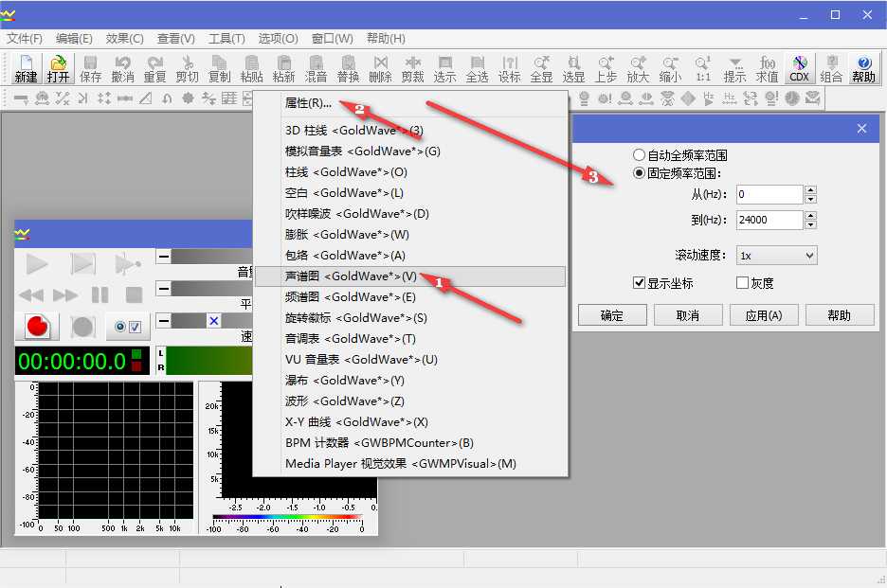The image size is (887, 588).
Task: Click the 上步 (Previous Zoom) icon
Action: point(606,68)
